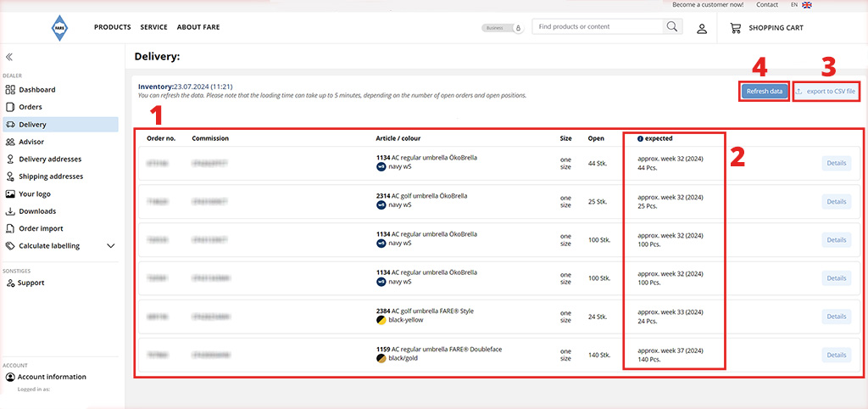Open Account information page
Viewport: 868px width, 409px height.
(x=52, y=377)
